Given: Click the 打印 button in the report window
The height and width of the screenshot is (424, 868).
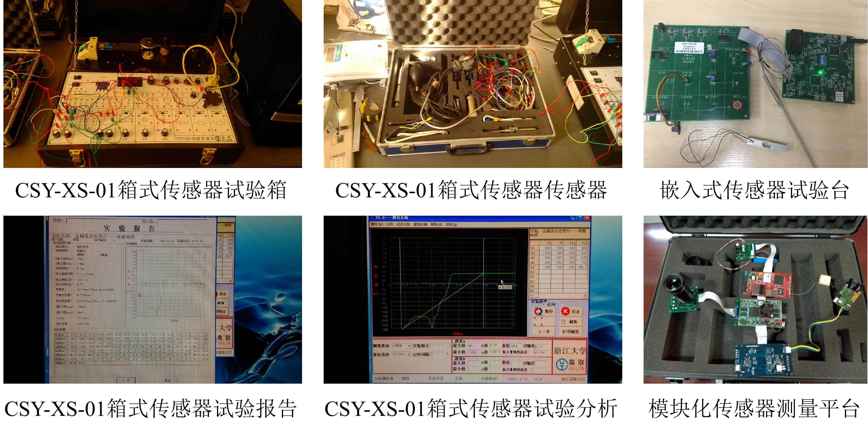Looking at the screenshot, I should pyautogui.click(x=126, y=380).
